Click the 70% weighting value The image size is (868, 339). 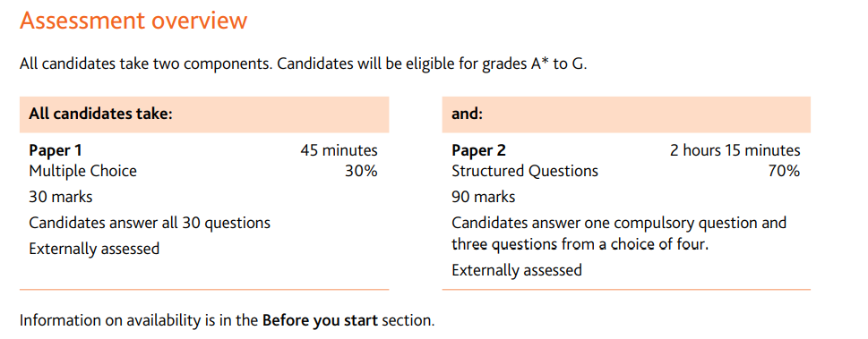click(783, 172)
